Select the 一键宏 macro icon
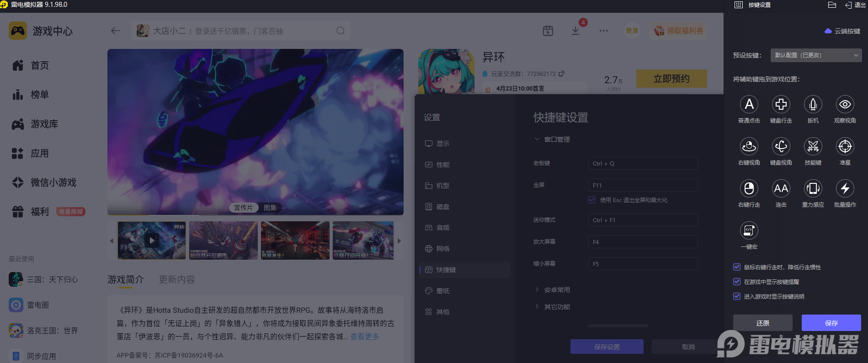The width and height of the screenshot is (868, 363). pos(749,230)
